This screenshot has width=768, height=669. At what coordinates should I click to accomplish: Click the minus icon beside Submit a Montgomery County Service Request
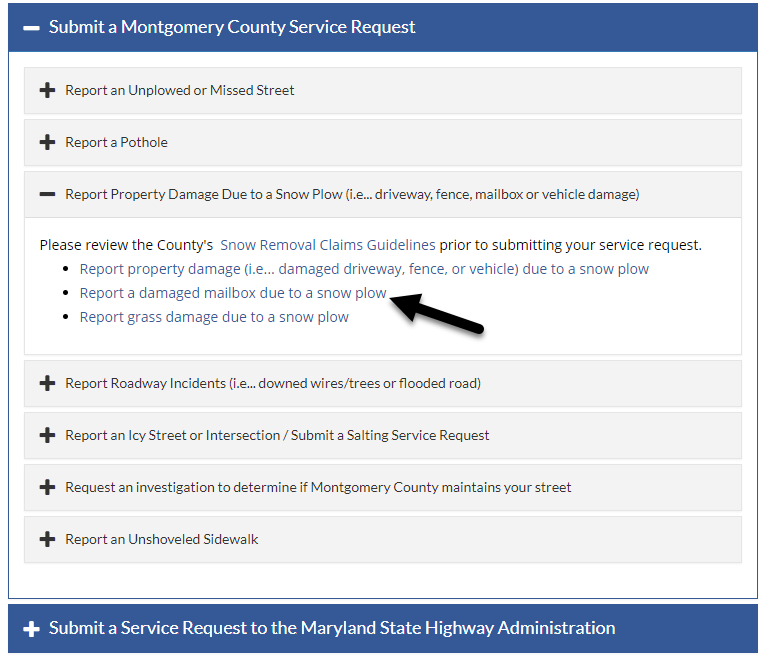[31, 27]
